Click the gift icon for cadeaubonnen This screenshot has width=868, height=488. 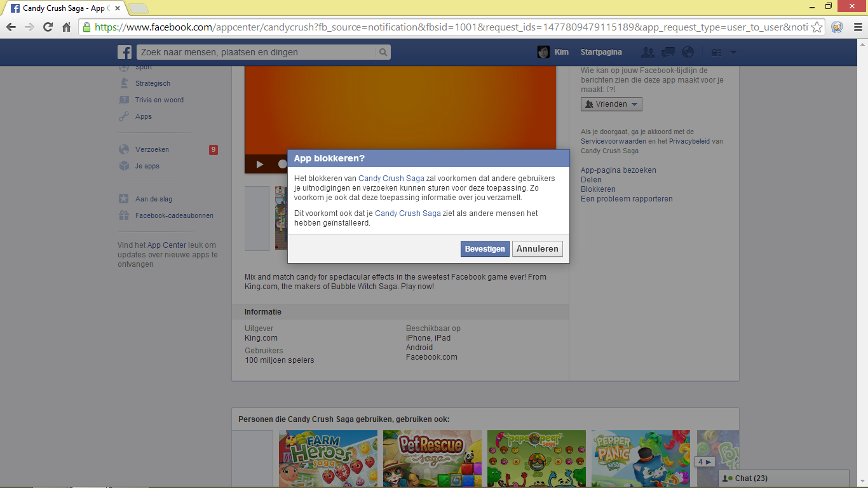coord(124,215)
